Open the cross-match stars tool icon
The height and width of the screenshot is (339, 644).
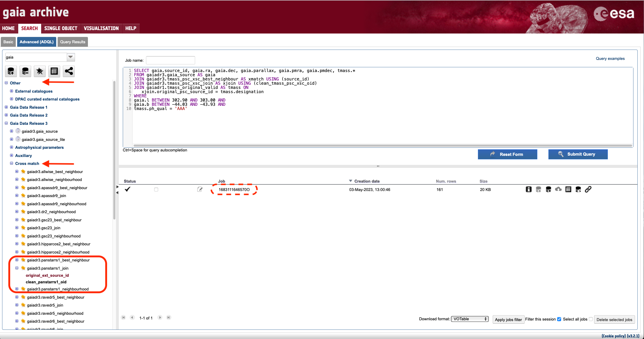coord(40,71)
